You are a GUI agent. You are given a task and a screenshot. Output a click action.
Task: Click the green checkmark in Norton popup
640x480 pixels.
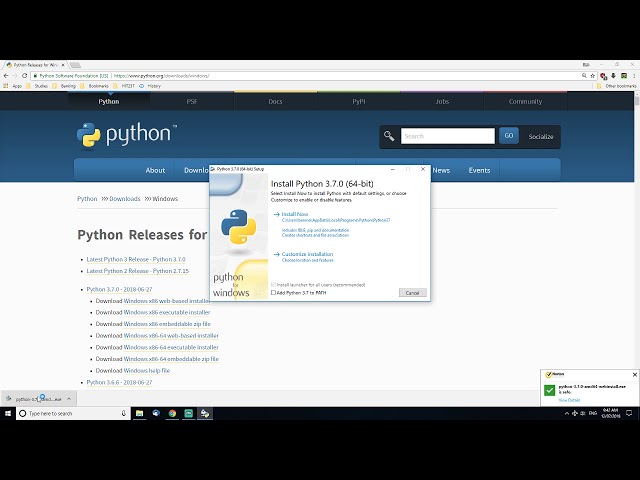(550, 390)
